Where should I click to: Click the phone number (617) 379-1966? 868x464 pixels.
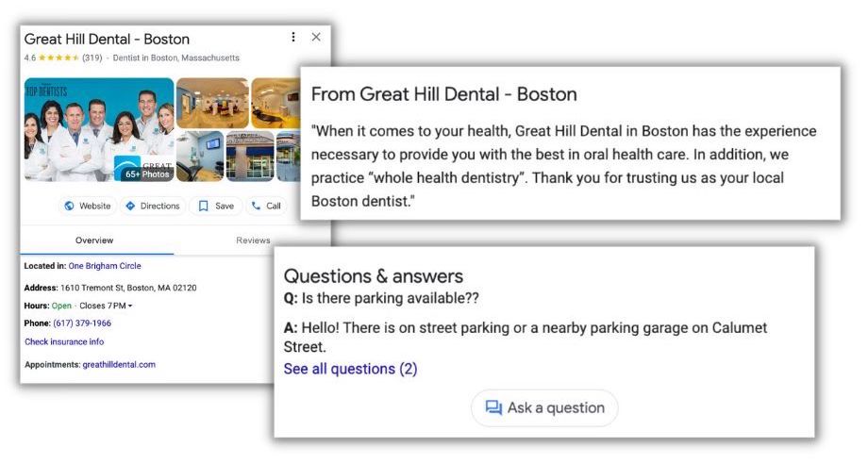click(x=82, y=323)
